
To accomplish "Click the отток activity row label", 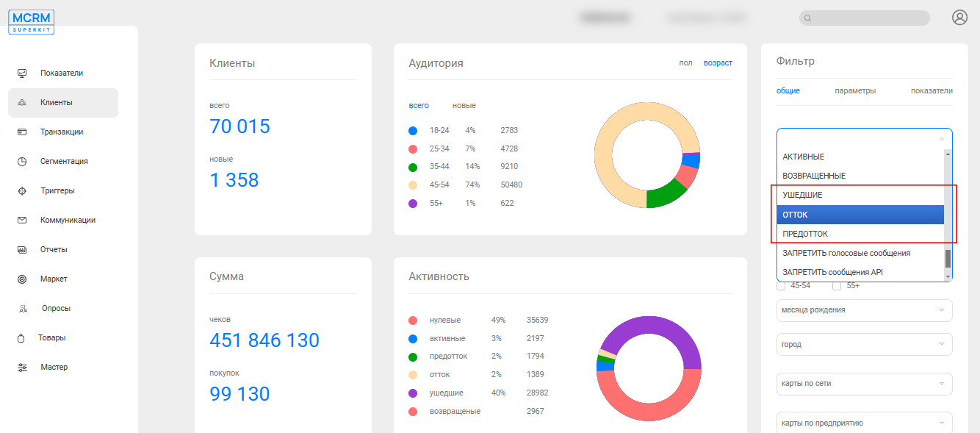I will pos(440,375).
